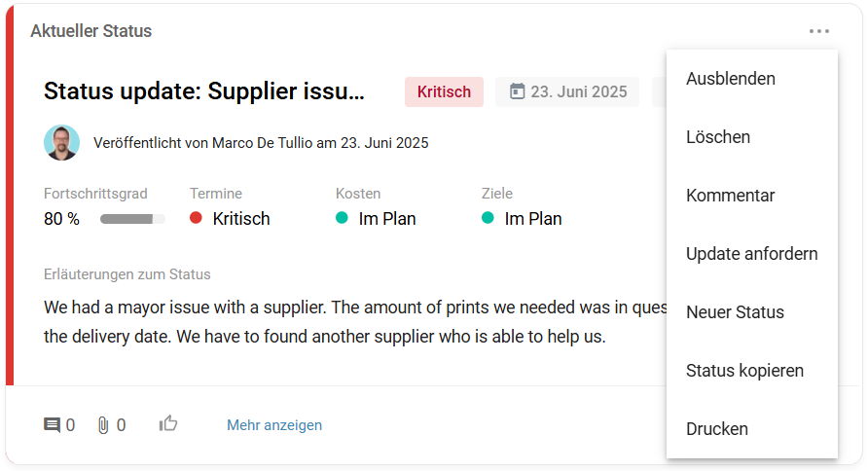The width and height of the screenshot is (868, 471).
Task: Open the status update title heading
Action: [204, 91]
